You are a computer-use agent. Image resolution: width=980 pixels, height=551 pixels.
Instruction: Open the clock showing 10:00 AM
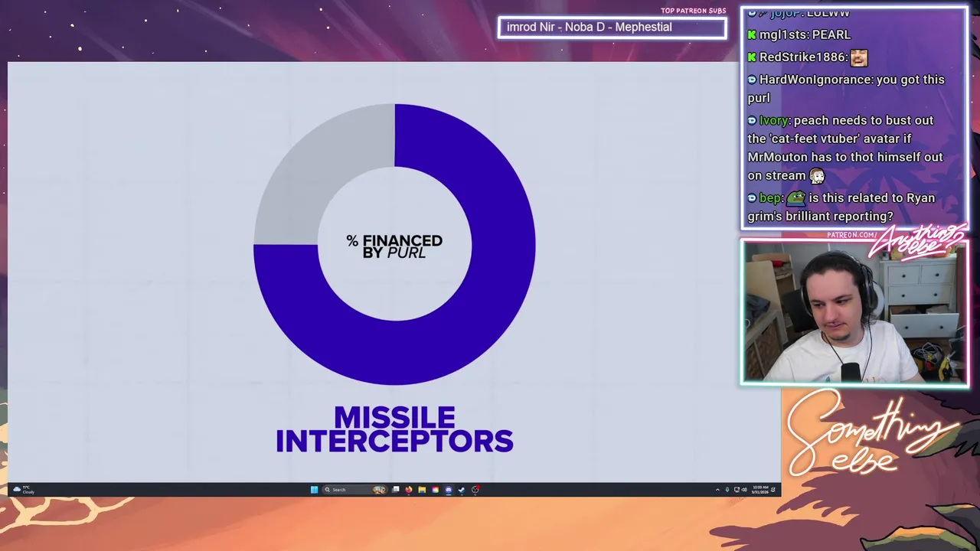(x=760, y=490)
